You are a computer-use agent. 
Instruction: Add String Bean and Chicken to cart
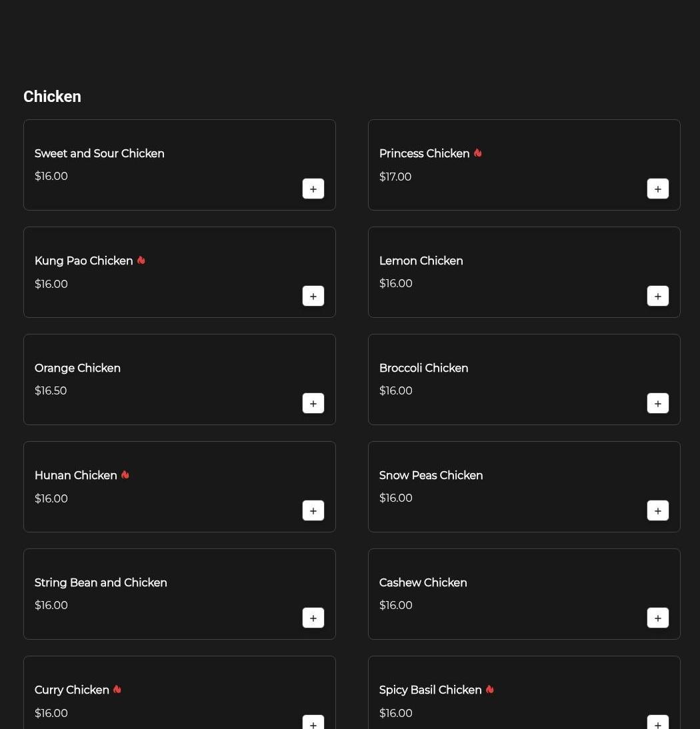(x=313, y=618)
